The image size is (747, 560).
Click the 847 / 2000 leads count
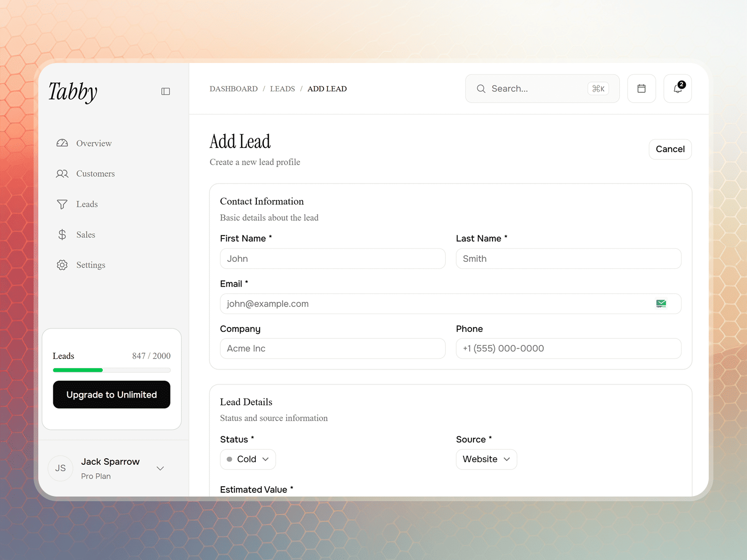click(151, 356)
